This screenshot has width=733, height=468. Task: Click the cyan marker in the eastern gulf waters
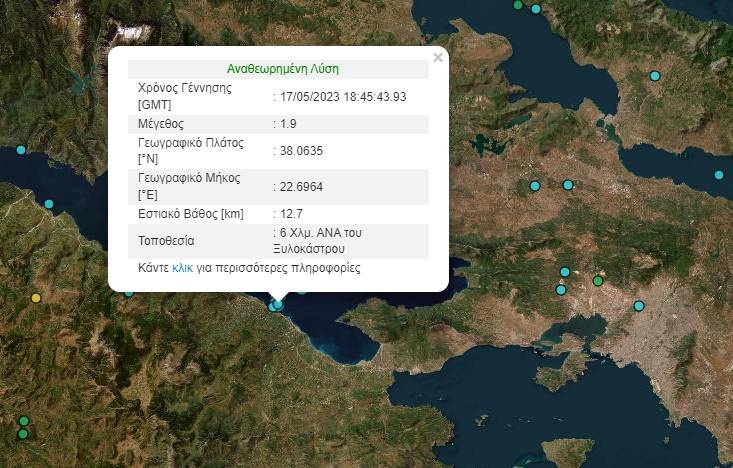click(x=718, y=175)
